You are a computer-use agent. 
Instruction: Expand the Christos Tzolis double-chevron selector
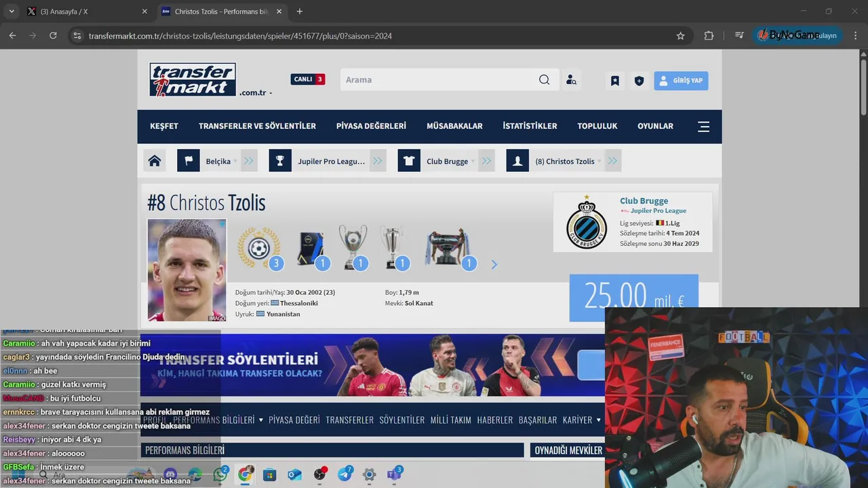(x=612, y=161)
